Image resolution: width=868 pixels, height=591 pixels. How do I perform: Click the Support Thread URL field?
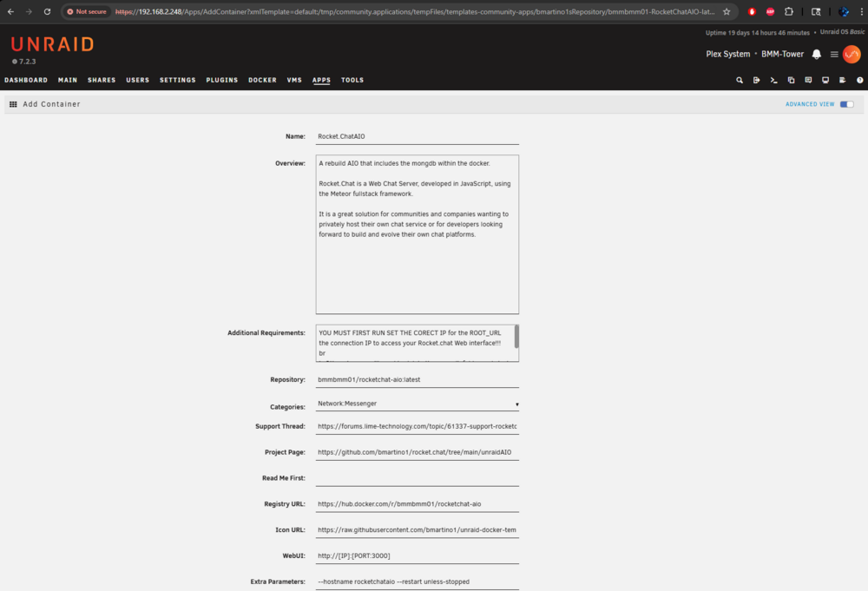pyautogui.click(x=417, y=427)
